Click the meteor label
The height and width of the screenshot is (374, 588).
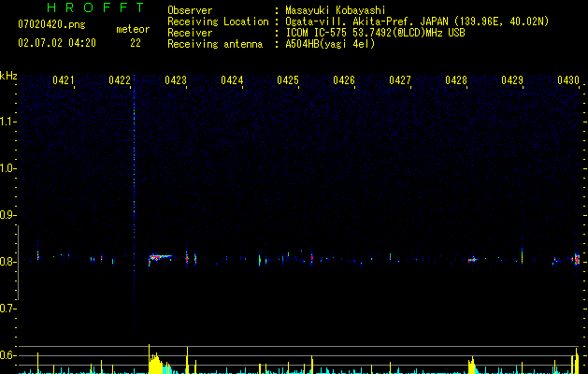pyautogui.click(x=133, y=29)
